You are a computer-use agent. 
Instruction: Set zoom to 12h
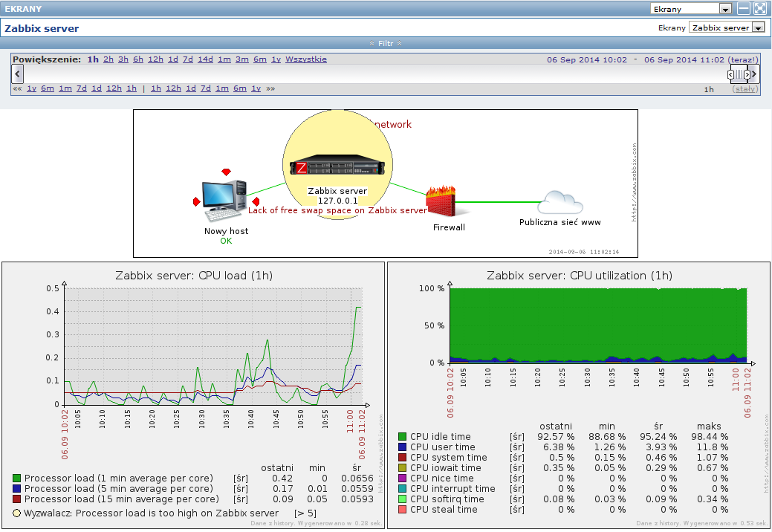click(155, 59)
